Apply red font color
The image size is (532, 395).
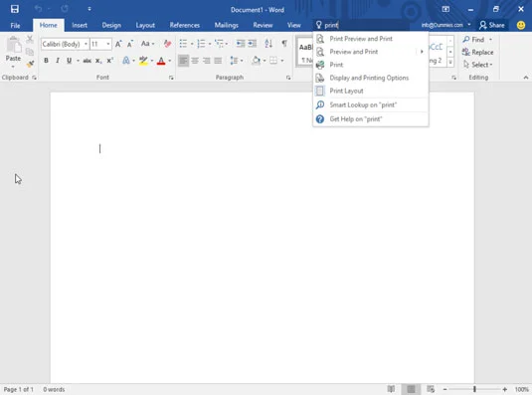point(161,61)
